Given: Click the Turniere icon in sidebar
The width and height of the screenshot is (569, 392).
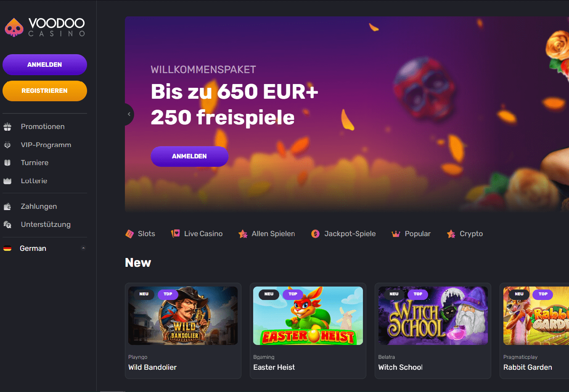Looking at the screenshot, I should (8, 163).
